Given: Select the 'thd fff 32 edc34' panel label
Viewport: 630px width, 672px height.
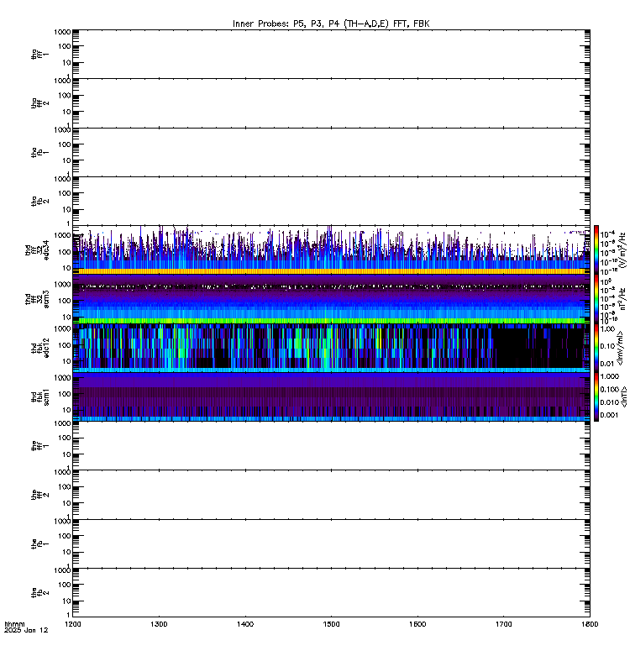Looking at the screenshot, I should click(37, 249).
